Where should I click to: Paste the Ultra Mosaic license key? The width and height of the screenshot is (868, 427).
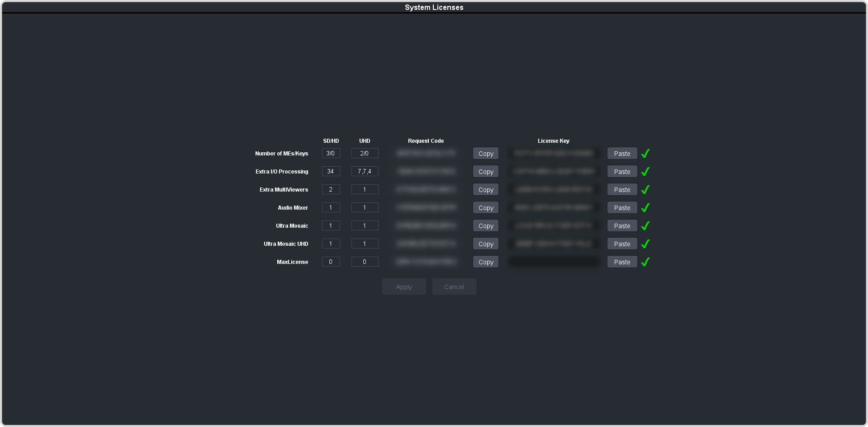pos(622,226)
